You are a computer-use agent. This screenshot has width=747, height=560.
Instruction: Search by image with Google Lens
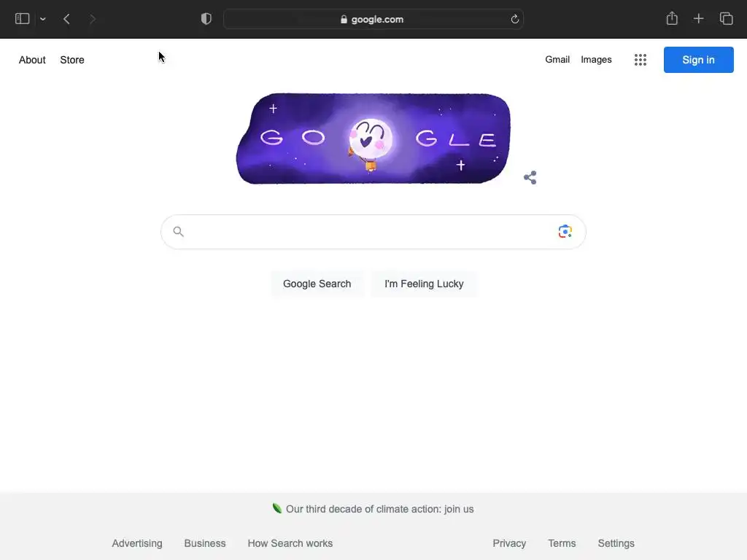(x=565, y=231)
